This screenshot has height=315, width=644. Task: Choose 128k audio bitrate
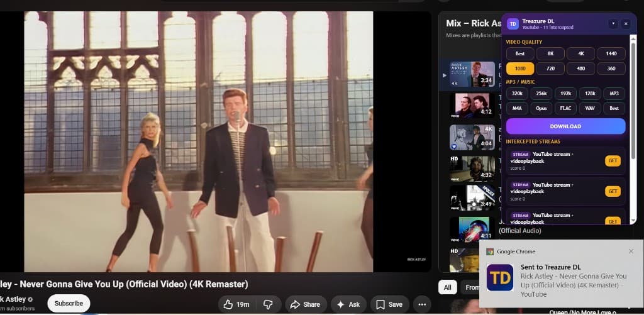[590, 94]
